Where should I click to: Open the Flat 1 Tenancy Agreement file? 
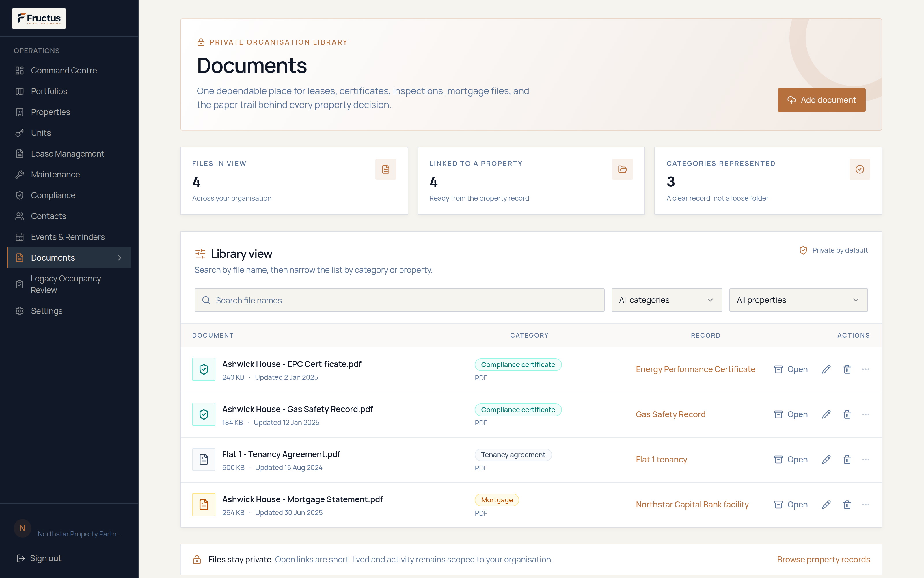pos(791,460)
